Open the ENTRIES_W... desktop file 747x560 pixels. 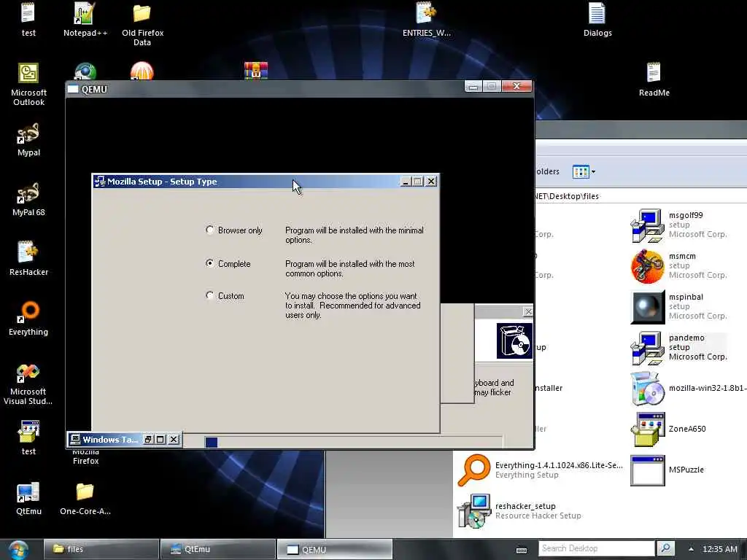[426, 20]
